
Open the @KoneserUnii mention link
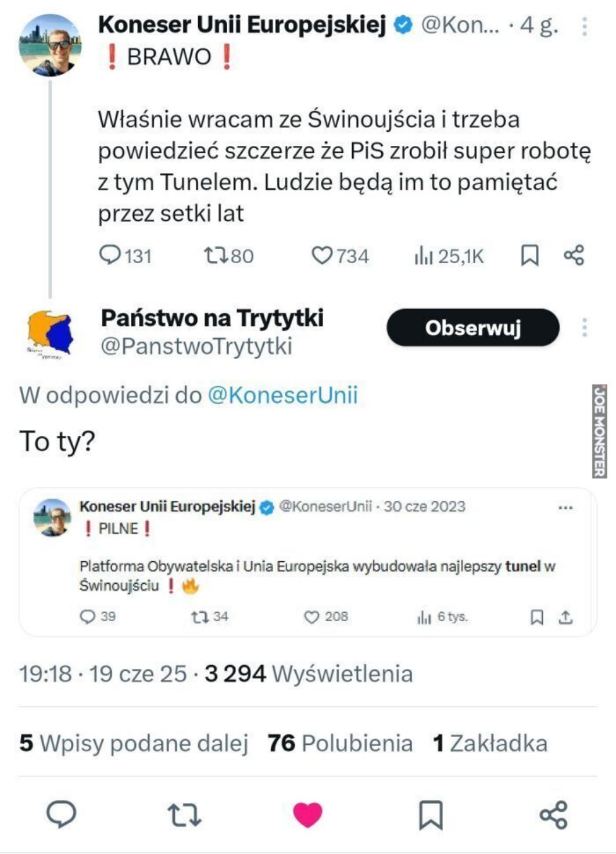(x=282, y=395)
